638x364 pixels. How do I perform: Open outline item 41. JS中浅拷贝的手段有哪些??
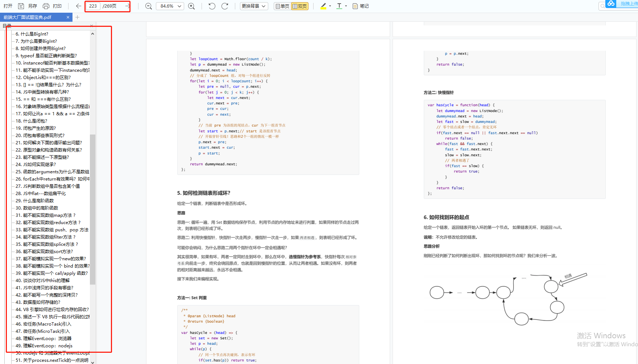click(45, 288)
